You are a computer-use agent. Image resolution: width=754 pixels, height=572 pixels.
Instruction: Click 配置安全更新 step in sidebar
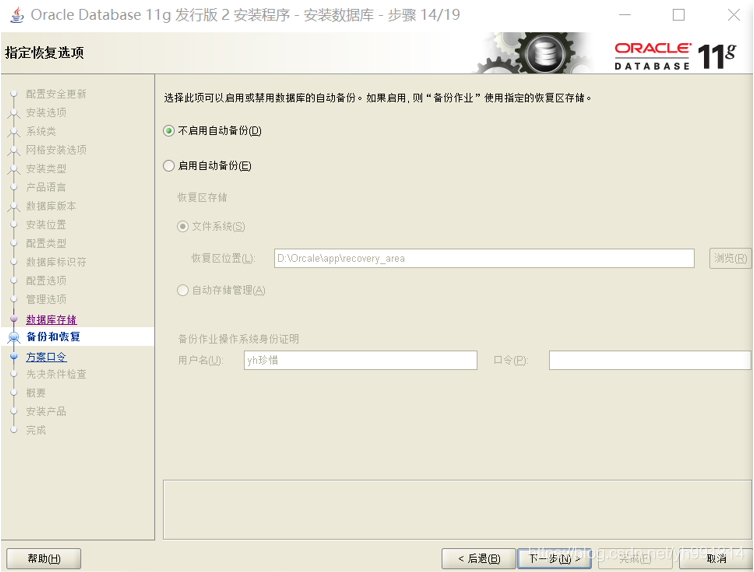click(x=56, y=94)
